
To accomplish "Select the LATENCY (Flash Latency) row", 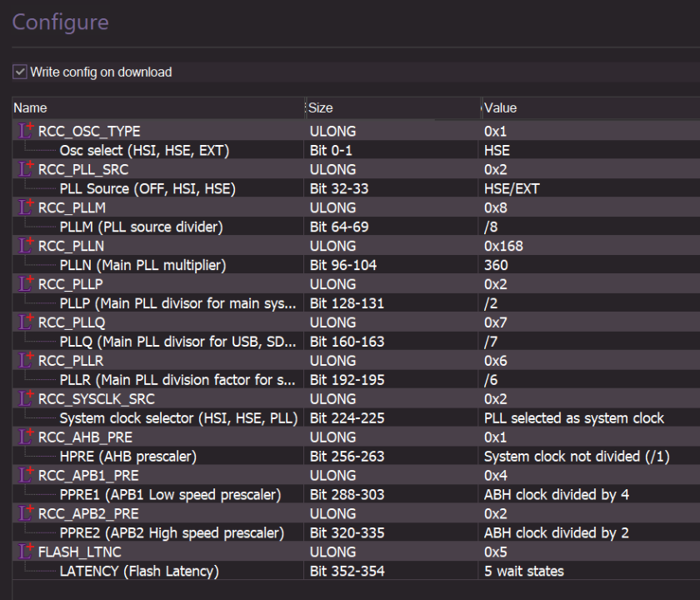I will pos(139,571).
